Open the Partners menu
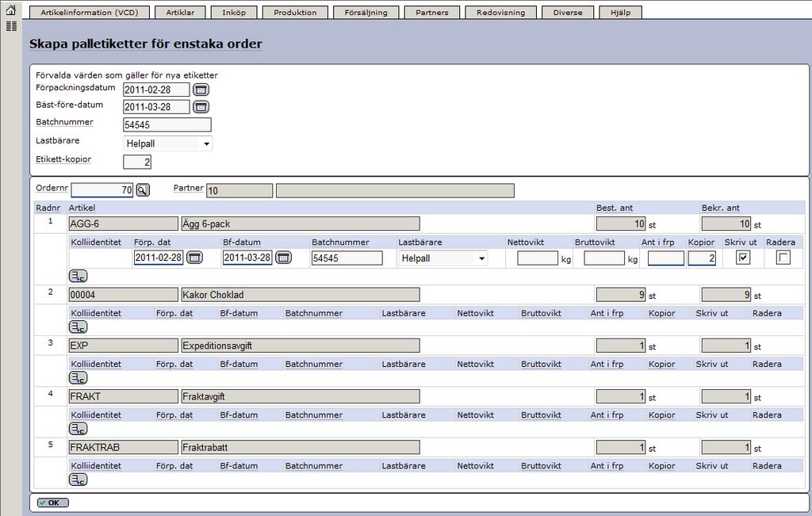This screenshot has width=812, height=516. [x=432, y=13]
